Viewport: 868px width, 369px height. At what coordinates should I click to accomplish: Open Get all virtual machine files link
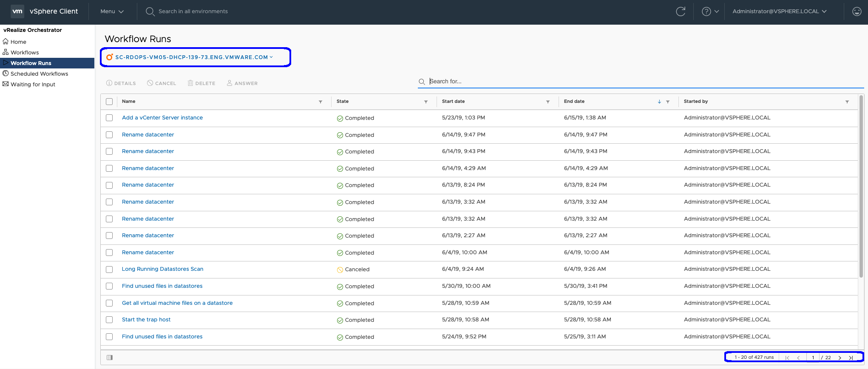coord(177,303)
